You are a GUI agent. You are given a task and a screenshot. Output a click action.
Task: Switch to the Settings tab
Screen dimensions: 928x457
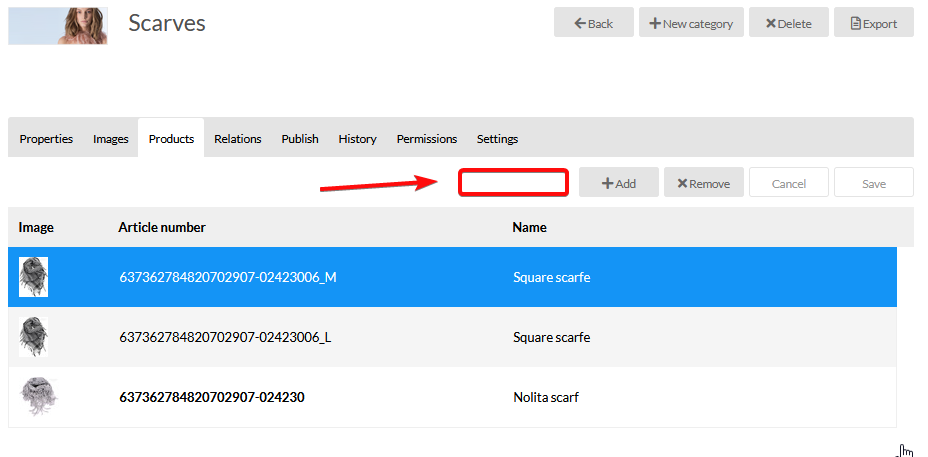click(497, 139)
